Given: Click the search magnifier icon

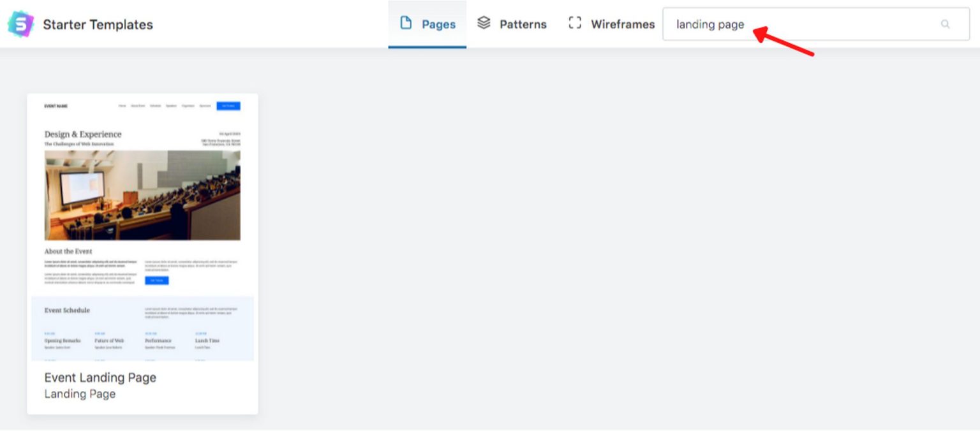Looking at the screenshot, I should [x=945, y=24].
